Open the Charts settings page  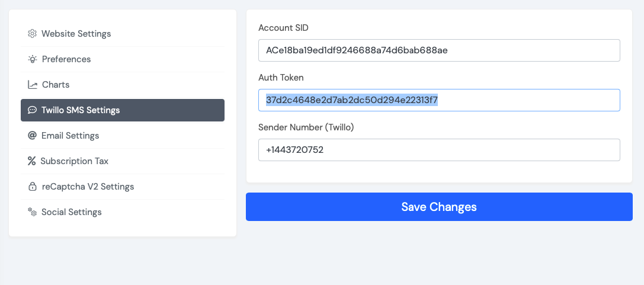tap(123, 85)
